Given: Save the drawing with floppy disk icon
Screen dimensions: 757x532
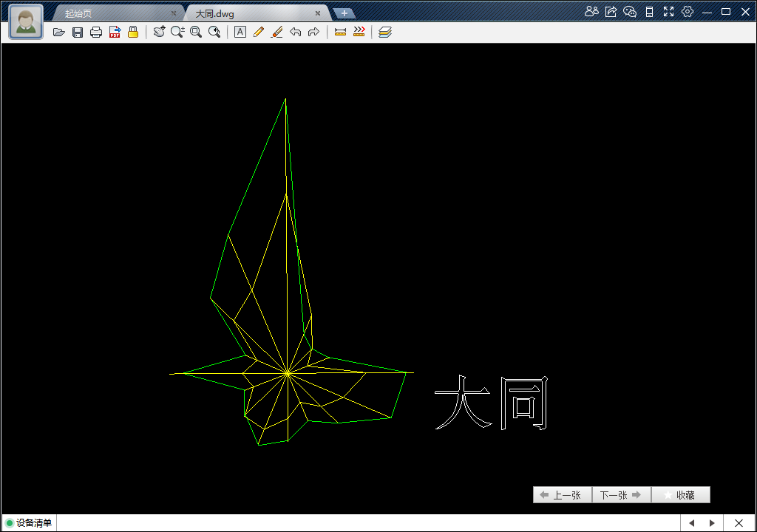Looking at the screenshot, I should [77, 33].
